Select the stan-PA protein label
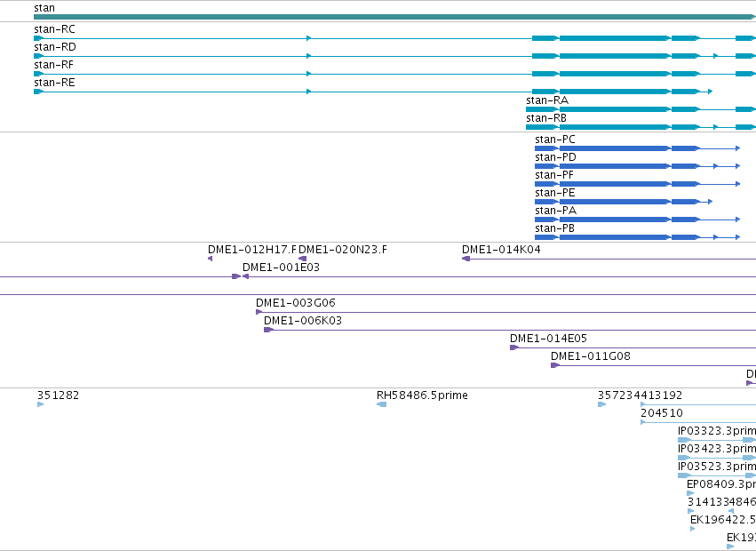756x551 pixels. pyautogui.click(x=555, y=211)
